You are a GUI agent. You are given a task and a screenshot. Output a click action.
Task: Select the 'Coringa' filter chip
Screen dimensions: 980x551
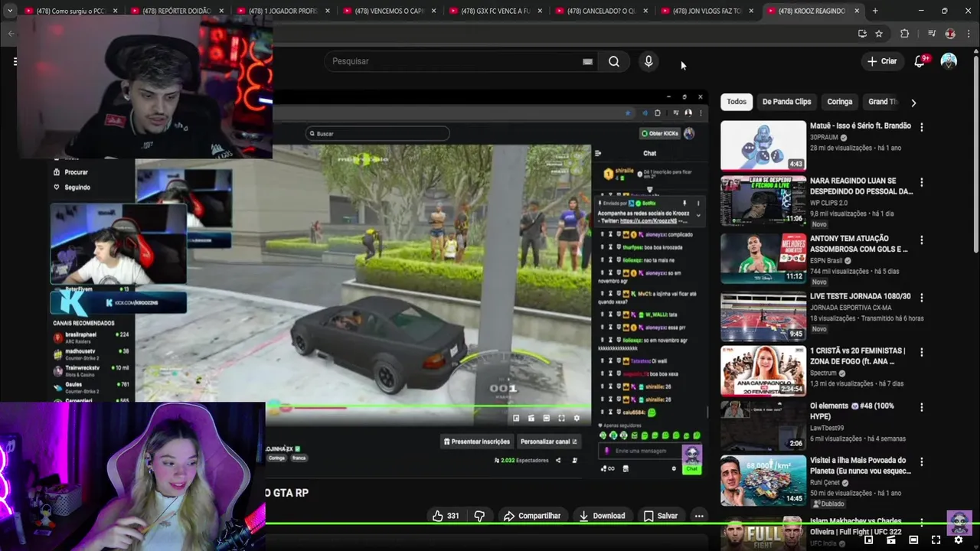tap(839, 102)
